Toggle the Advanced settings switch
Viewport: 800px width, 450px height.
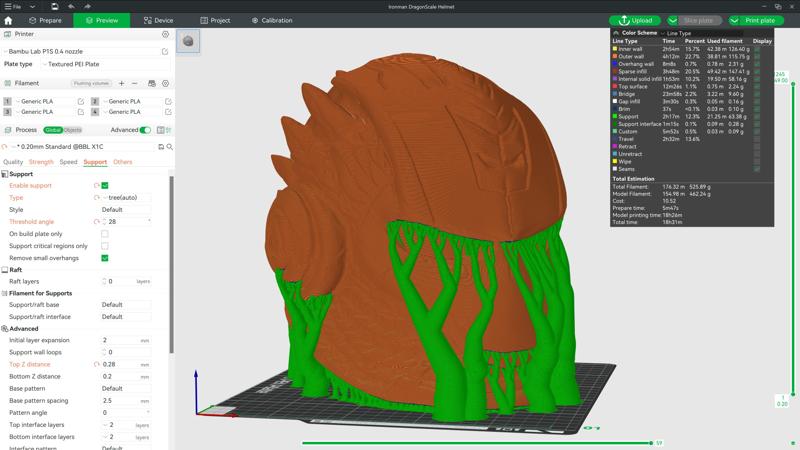tap(145, 130)
